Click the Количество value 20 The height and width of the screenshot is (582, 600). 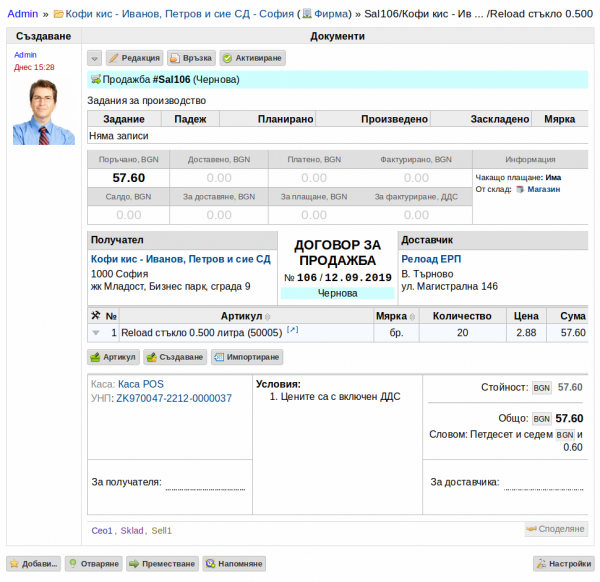click(x=463, y=333)
